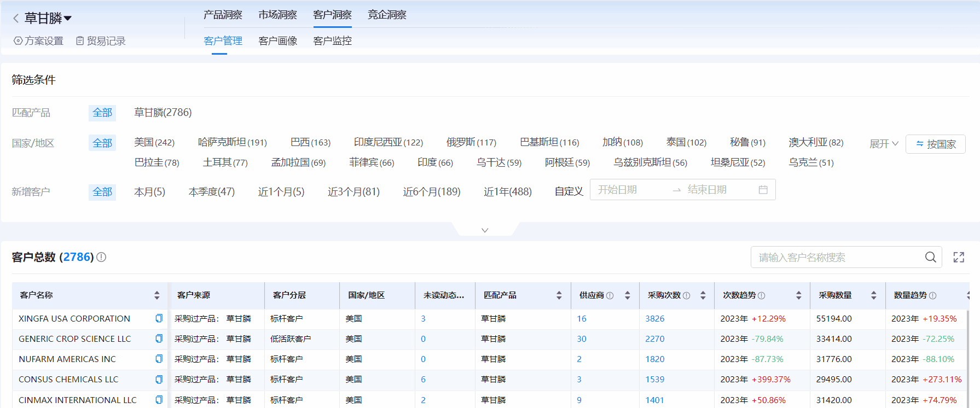Click the back arrow beside 草甘膦
980x408 pixels.
(16, 19)
